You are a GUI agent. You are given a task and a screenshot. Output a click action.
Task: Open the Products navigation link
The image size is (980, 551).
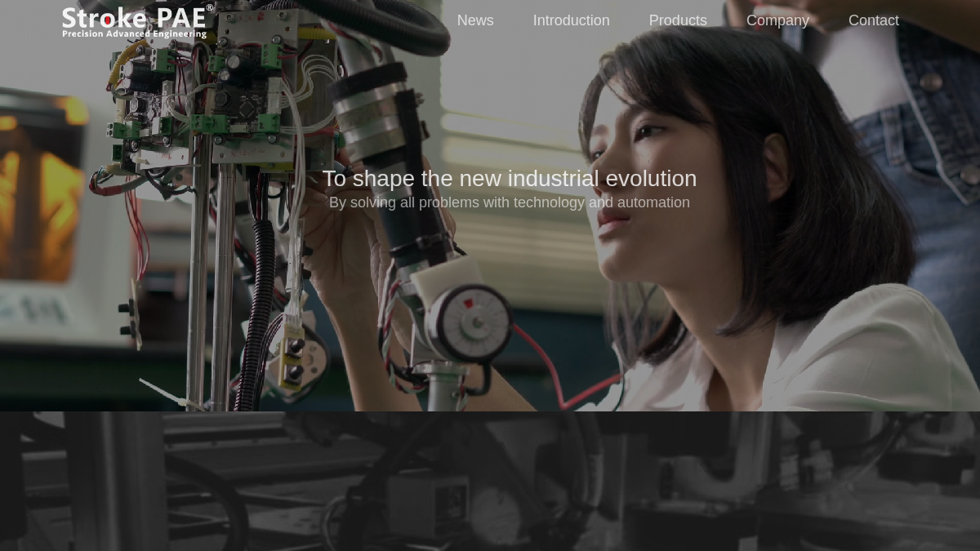678,20
